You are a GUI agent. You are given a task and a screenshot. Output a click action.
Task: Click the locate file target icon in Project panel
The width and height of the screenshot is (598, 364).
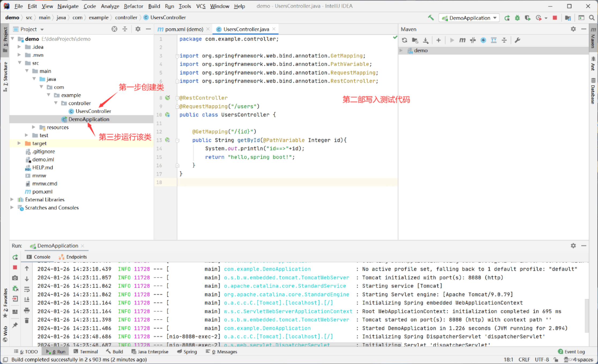(x=114, y=29)
